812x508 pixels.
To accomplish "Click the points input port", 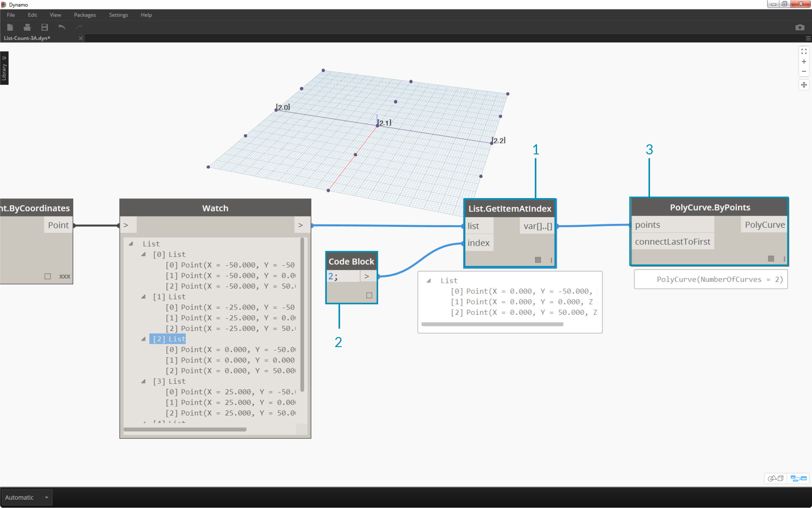I will (673, 225).
